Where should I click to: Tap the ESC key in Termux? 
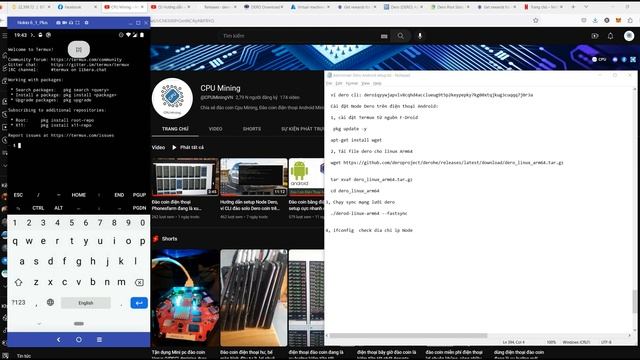tap(18, 195)
